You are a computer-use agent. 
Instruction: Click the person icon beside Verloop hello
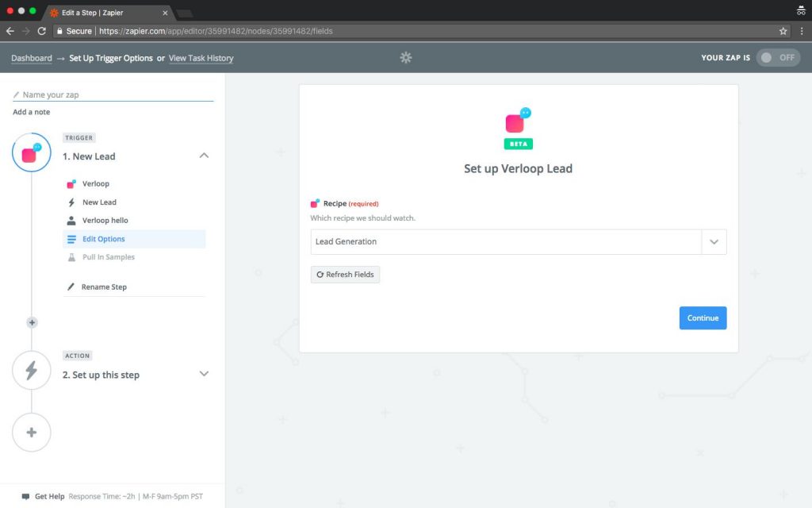[x=71, y=221]
